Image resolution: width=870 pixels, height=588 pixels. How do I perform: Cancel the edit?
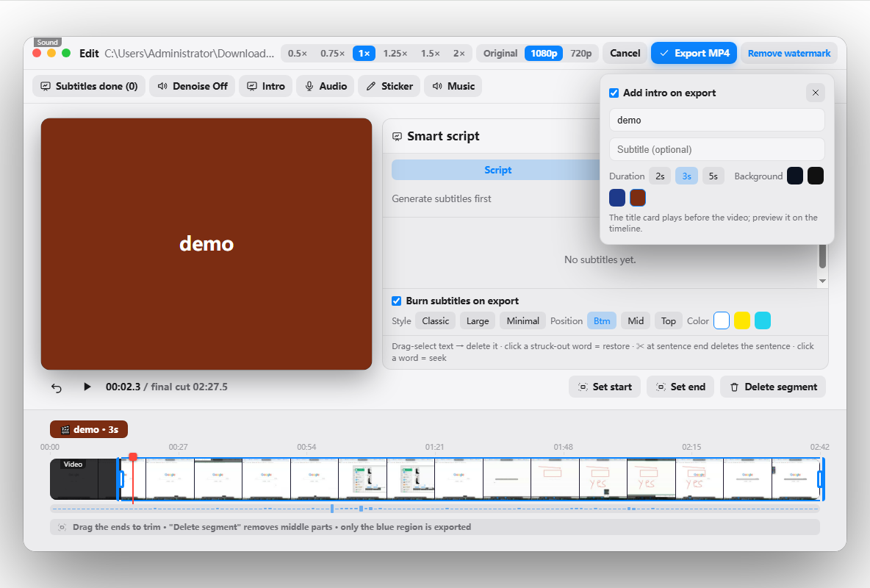pyautogui.click(x=625, y=54)
